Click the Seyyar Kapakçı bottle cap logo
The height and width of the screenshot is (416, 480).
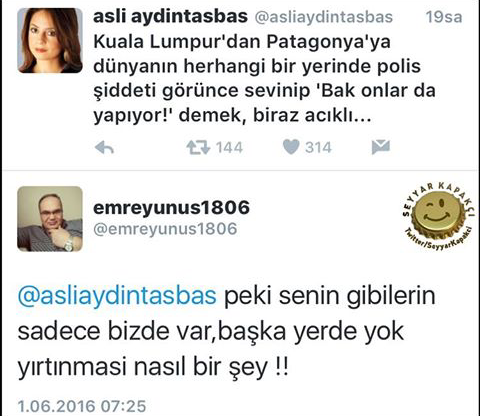438,215
